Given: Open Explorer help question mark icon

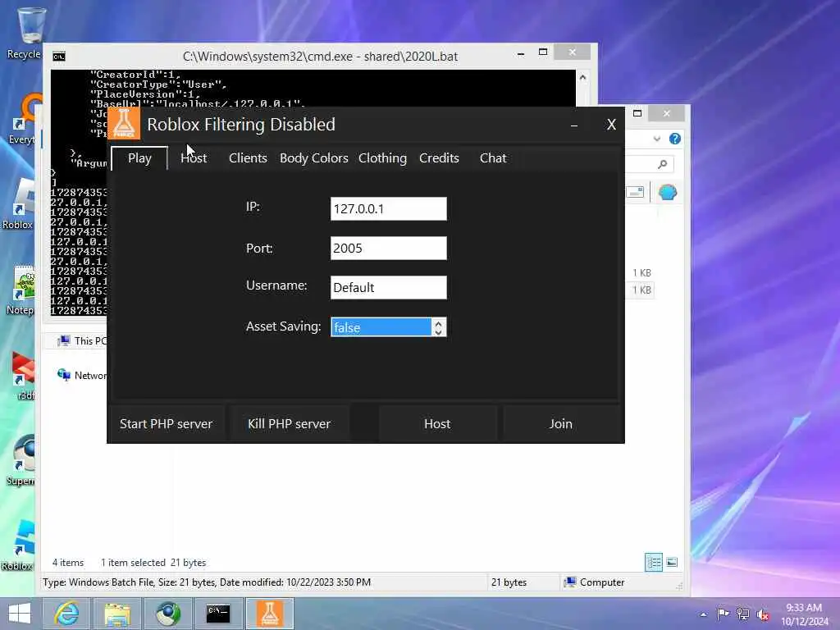Looking at the screenshot, I should coord(675,139).
